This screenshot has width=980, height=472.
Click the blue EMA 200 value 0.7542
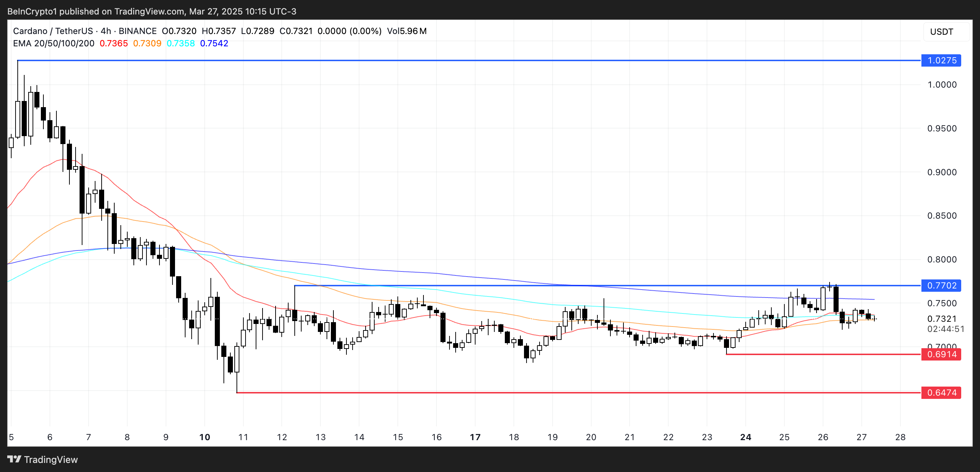[214, 43]
